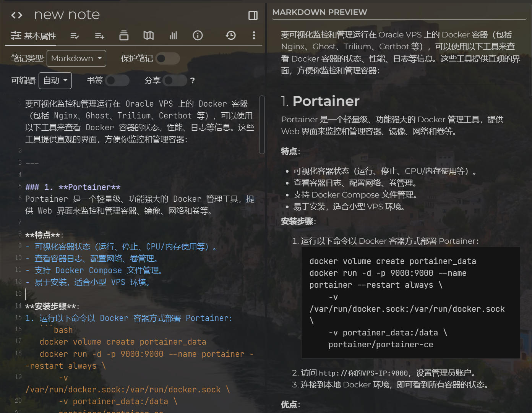The height and width of the screenshot is (413, 532).
Task: Click editor line '-v portainer_data:/data \'
Action: click(x=118, y=402)
